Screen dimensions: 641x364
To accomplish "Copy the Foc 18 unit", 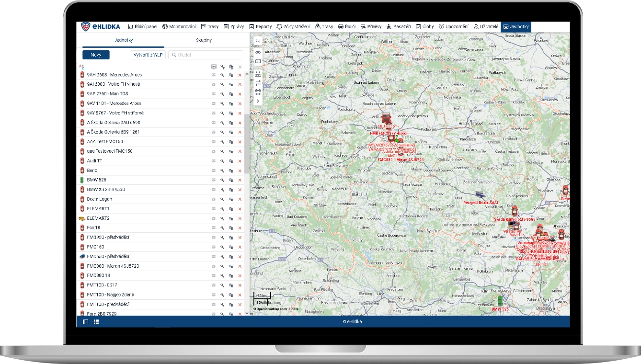I will click(x=231, y=228).
